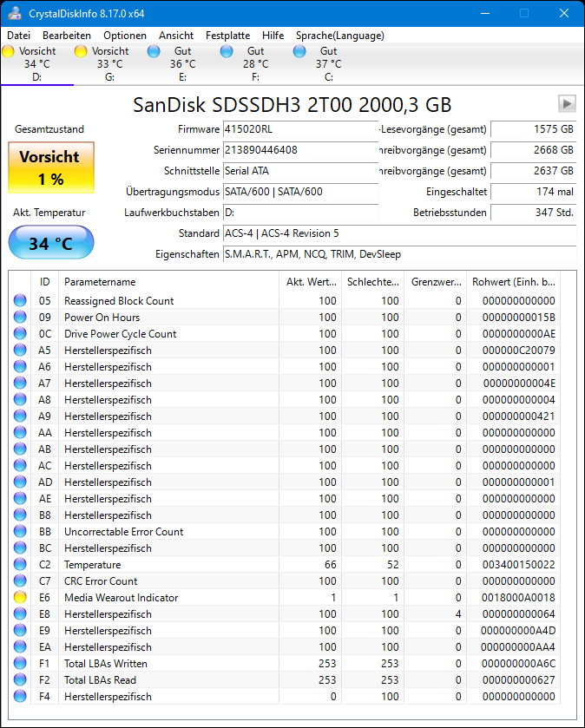This screenshot has height=728, width=585.
Task: Select the Power On Hours raw value 00000000015B
Action: click(x=519, y=317)
